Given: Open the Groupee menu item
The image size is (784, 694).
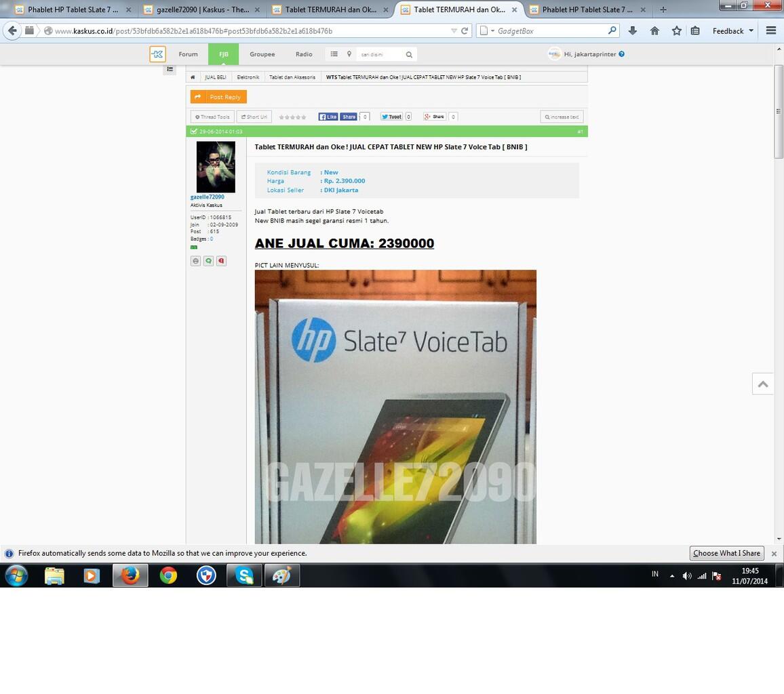Looking at the screenshot, I should coord(262,54).
